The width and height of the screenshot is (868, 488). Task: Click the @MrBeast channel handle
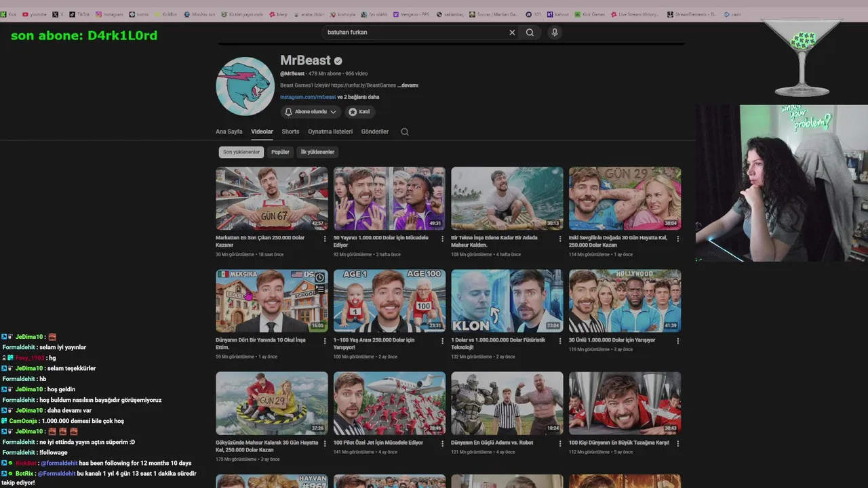(292, 73)
